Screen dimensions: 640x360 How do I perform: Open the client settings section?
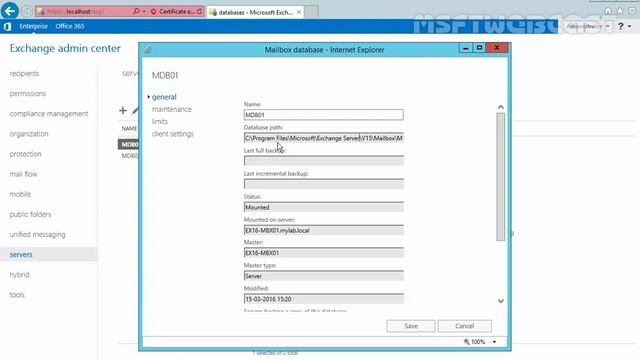click(x=173, y=133)
